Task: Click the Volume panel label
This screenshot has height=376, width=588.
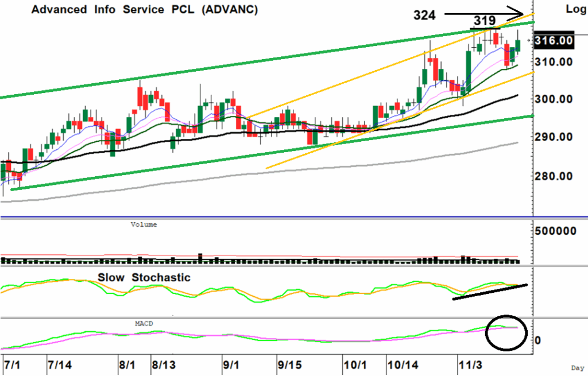Action: tap(144, 224)
